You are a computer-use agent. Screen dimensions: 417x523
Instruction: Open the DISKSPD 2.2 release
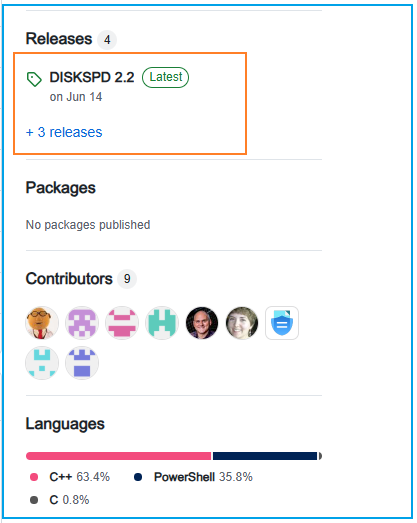[92, 77]
